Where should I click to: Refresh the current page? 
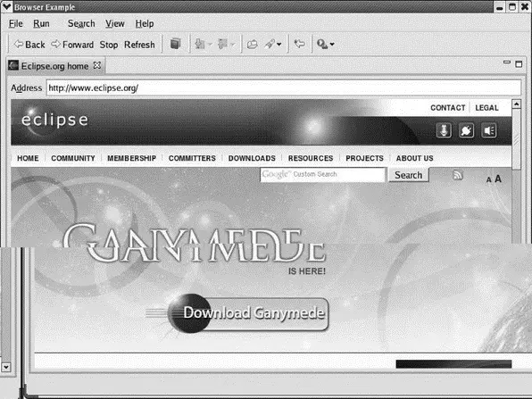pos(139,45)
